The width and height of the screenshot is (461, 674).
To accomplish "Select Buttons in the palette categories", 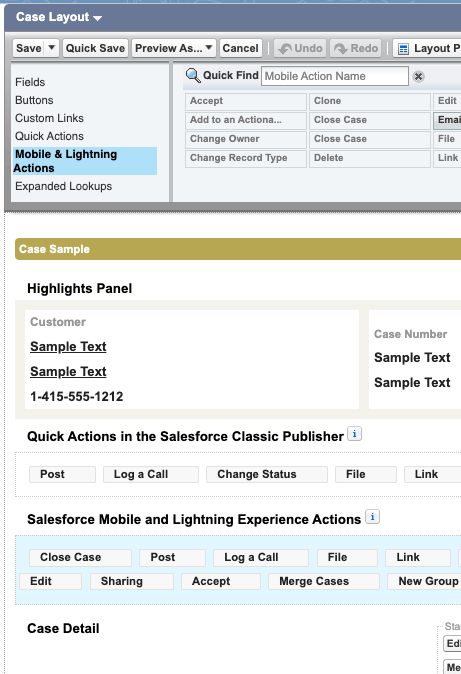I will tap(34, 100).
